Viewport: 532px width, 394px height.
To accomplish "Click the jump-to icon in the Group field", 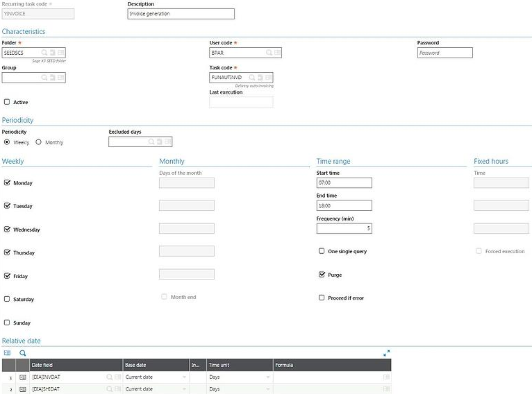I will [53, 78].
